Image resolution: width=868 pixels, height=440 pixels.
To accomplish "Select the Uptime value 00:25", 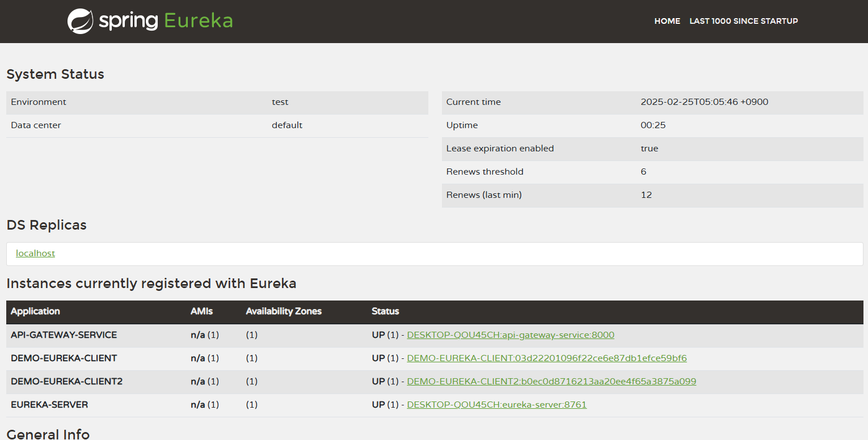I will [x=653, y=125].
